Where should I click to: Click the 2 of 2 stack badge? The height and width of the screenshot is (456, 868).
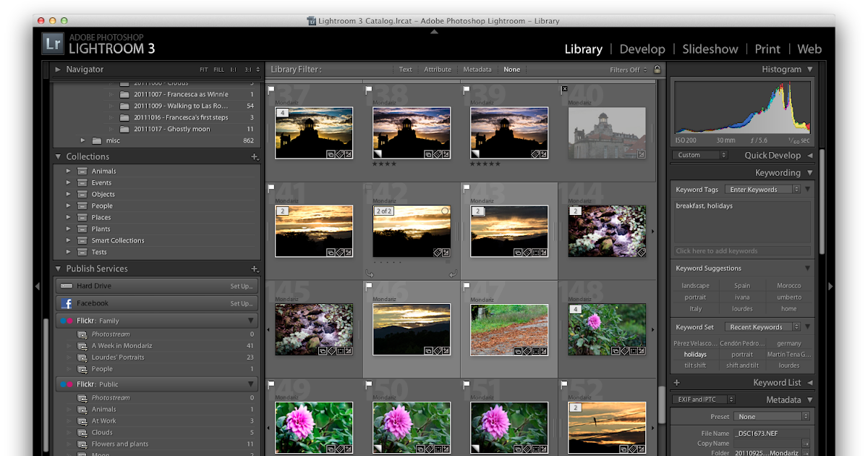(x=383, y=211)
